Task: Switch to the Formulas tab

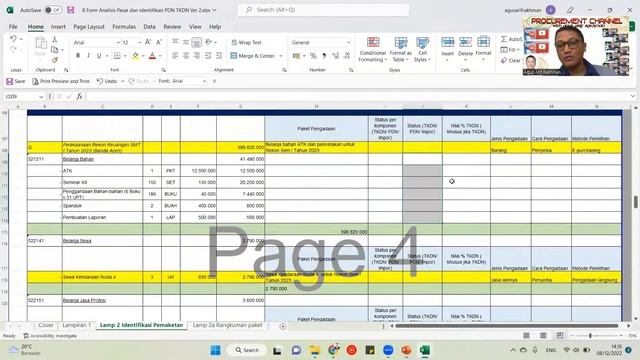Action: tap(124, 27)
